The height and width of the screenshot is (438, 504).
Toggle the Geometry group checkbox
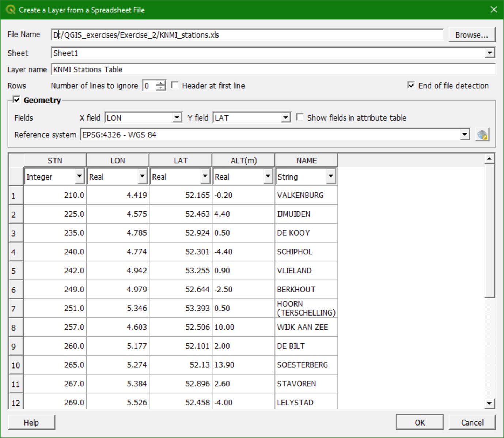click(17, 99)
